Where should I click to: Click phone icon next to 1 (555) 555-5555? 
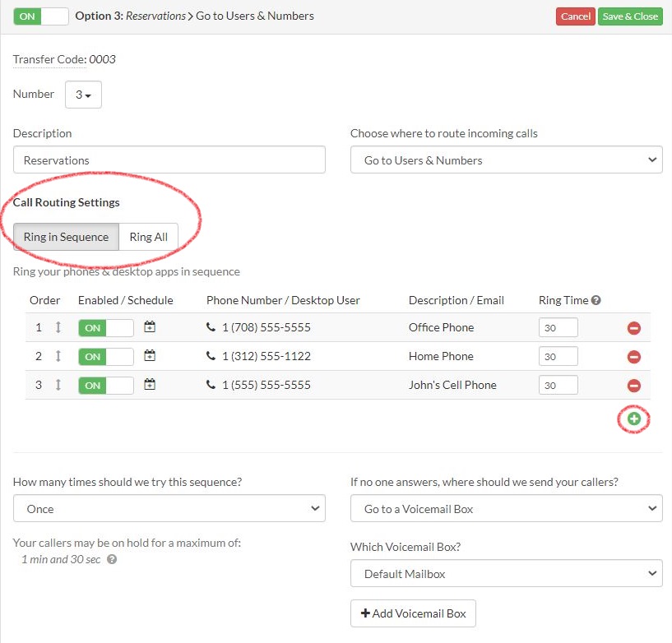coord(211,384)
